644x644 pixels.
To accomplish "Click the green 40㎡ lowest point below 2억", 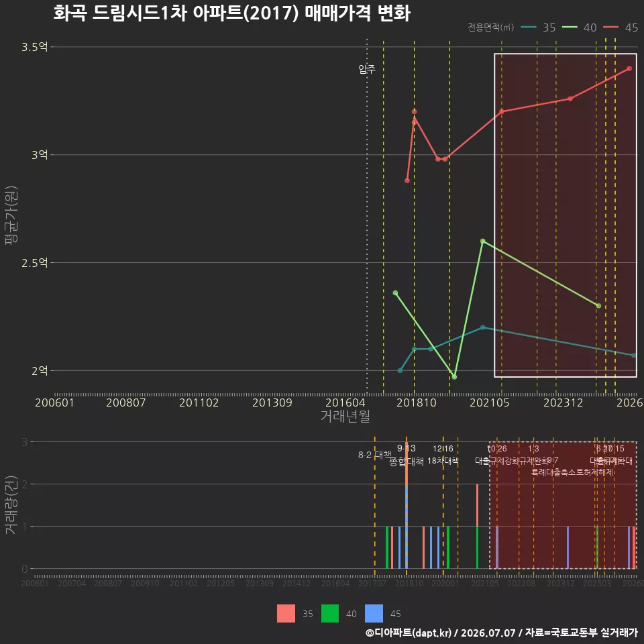I will 454,377.
